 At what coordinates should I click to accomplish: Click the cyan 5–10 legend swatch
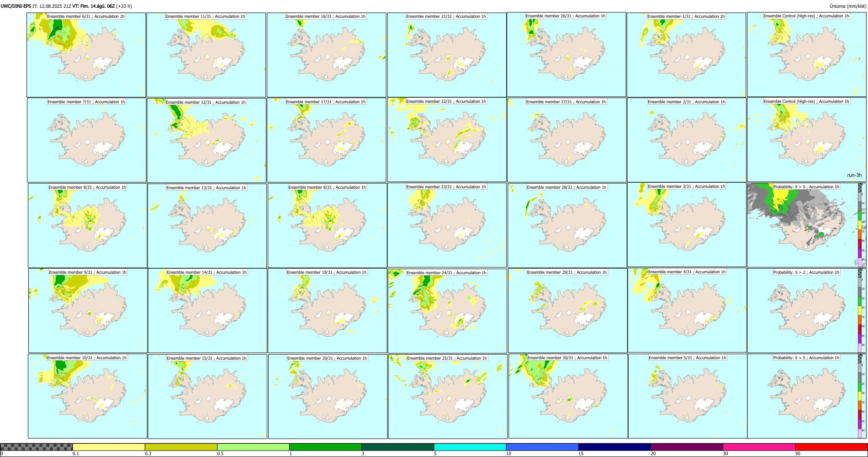click(x=470, y=447)
